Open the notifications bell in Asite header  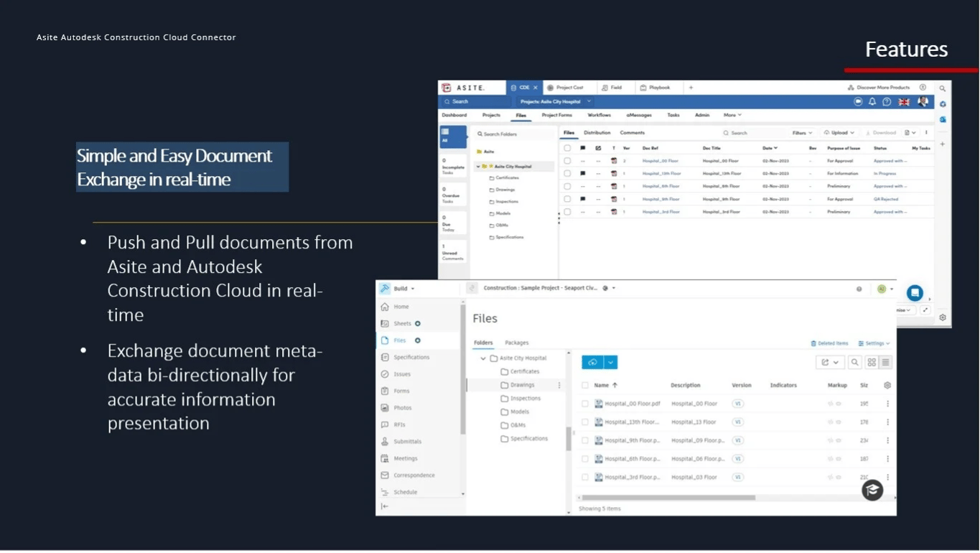coord(872,102)
